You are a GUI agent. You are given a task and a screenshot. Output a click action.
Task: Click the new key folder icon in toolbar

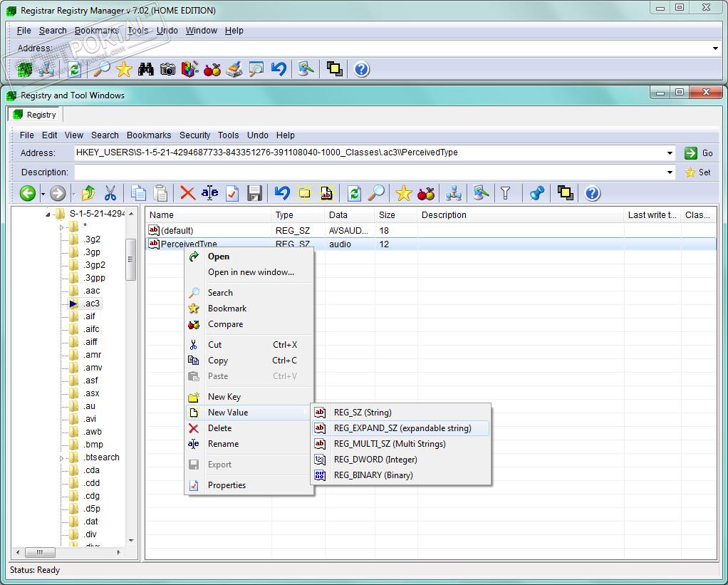305,193
